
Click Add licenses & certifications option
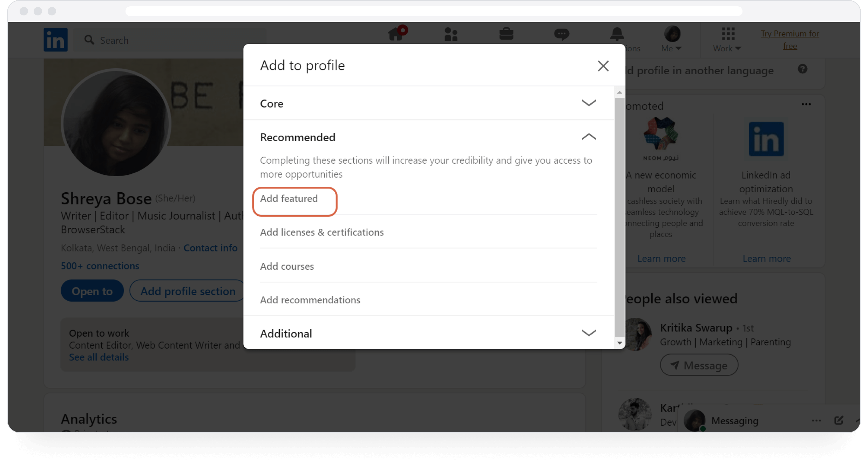pos(321,232)
